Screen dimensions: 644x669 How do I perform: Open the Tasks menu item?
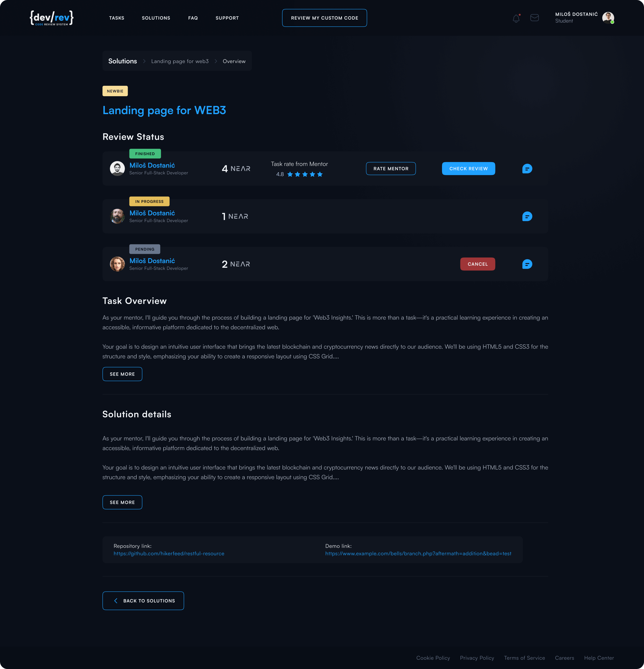coord(117,18)
